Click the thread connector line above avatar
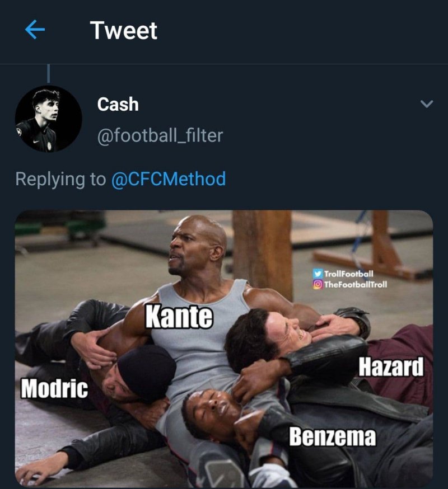Image resolution: width=448 pixels, height=489 pixels. click(48, 73)
